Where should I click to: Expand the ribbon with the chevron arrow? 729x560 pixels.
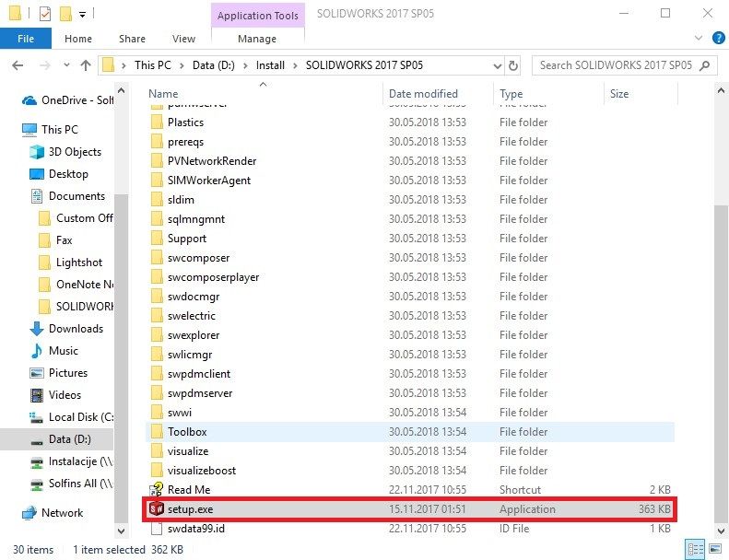coord(696,39)
